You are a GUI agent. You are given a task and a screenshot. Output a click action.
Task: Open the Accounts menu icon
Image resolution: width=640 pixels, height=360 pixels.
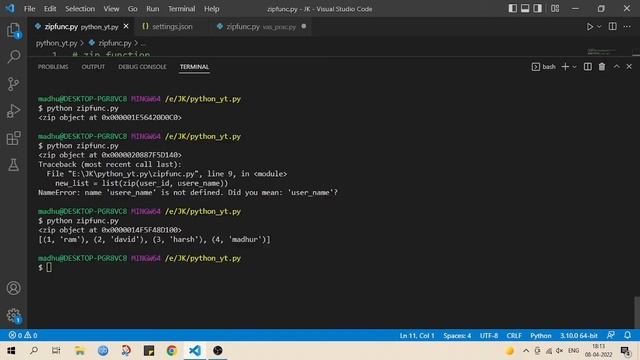13,288
